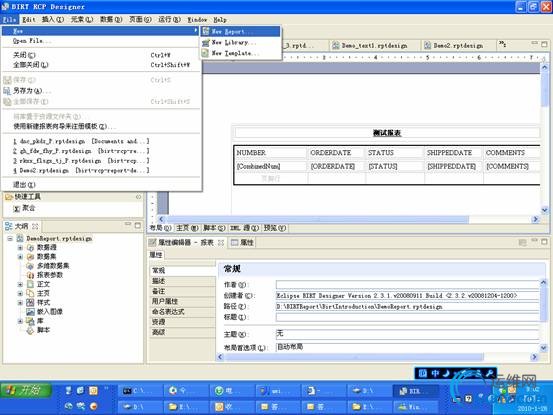The image size is (553, 415).
Task: Select 描述 (Description) property category
Action: (x=182, y=281)
